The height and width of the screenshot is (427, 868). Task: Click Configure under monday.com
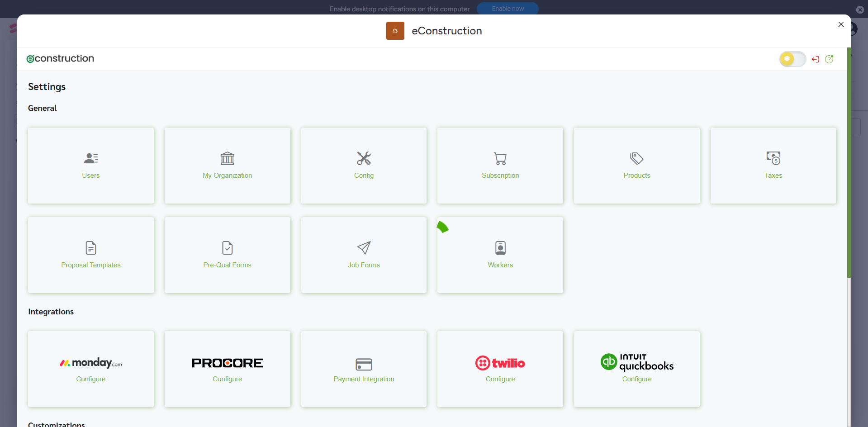(x=91, y=379)
